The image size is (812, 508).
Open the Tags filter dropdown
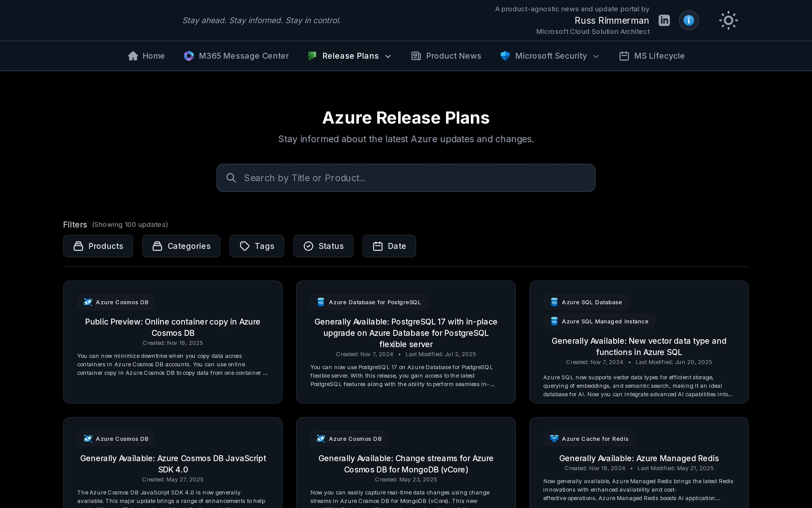pos(257,246)
